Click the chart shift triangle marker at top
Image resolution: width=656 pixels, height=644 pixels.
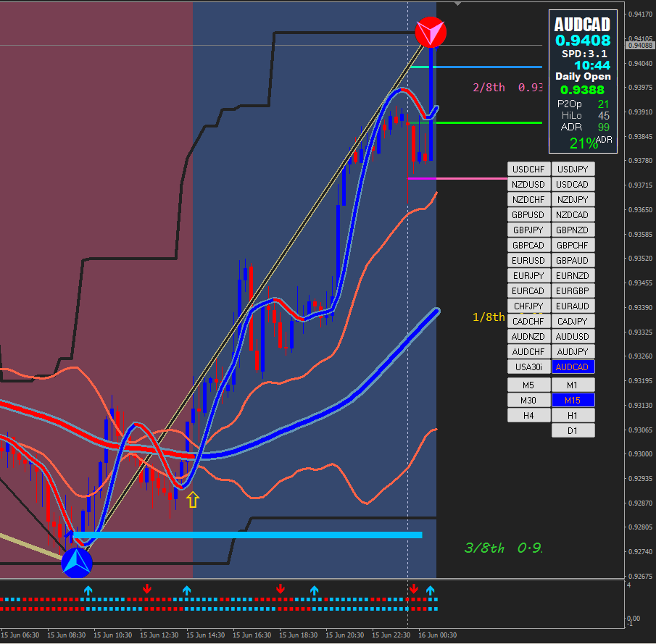(x=457, y=4)
